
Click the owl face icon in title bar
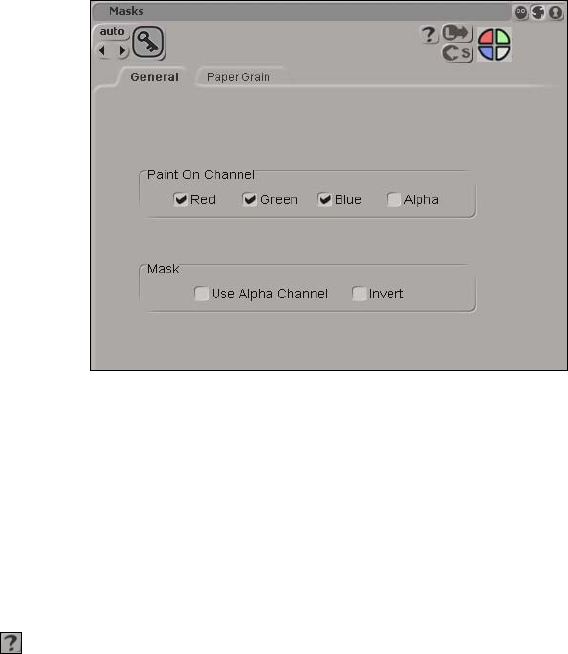click(x=520, y=13)
